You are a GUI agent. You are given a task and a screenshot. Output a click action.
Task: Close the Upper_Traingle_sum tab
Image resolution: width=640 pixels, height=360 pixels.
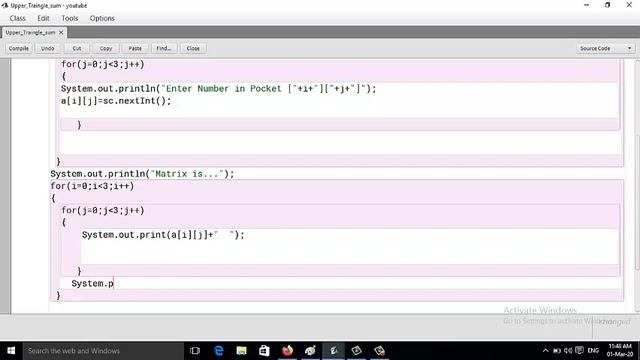tap(61, 32)
